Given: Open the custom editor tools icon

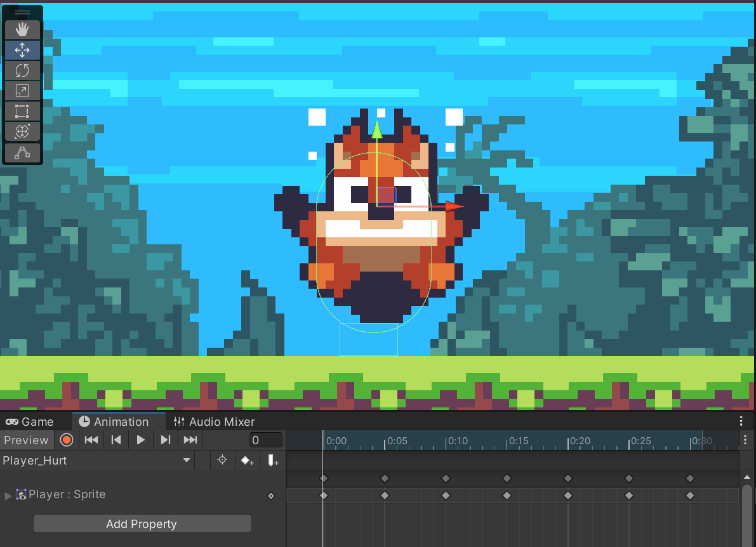Looking at the screenshot, I should point(22,152).
